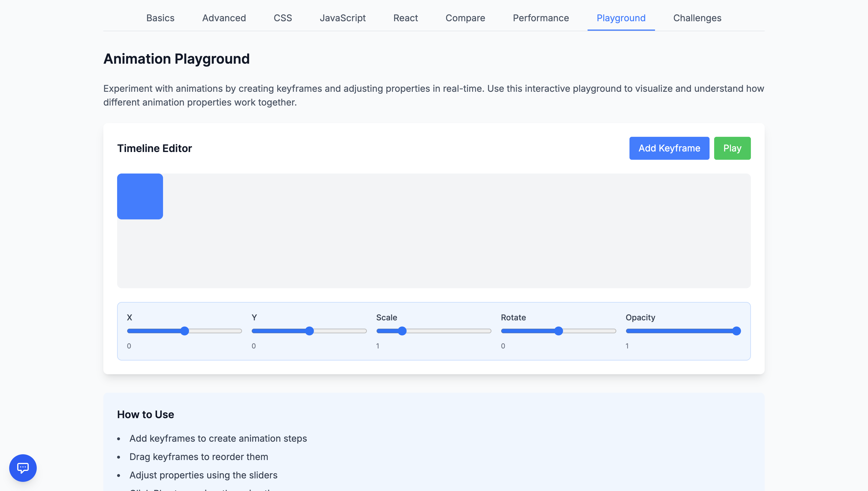This screenshot has width=868, height=491.
Task: View the Performance tab
Action: point(541,18)
